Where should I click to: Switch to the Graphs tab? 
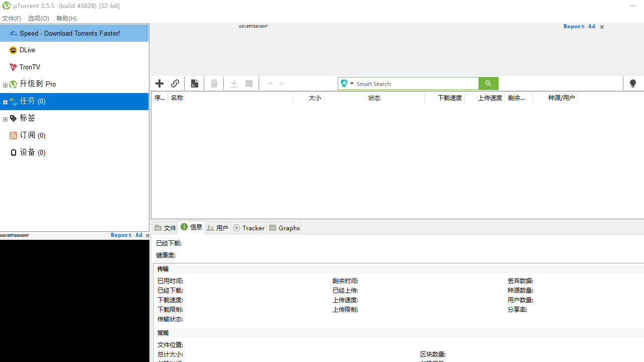284,228
